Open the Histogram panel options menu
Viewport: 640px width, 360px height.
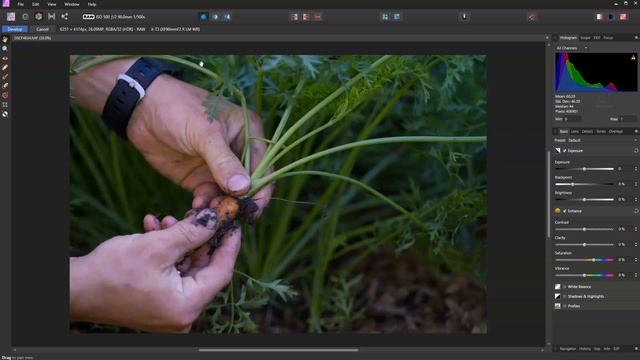pyautogui.click(x=636, y=38)
